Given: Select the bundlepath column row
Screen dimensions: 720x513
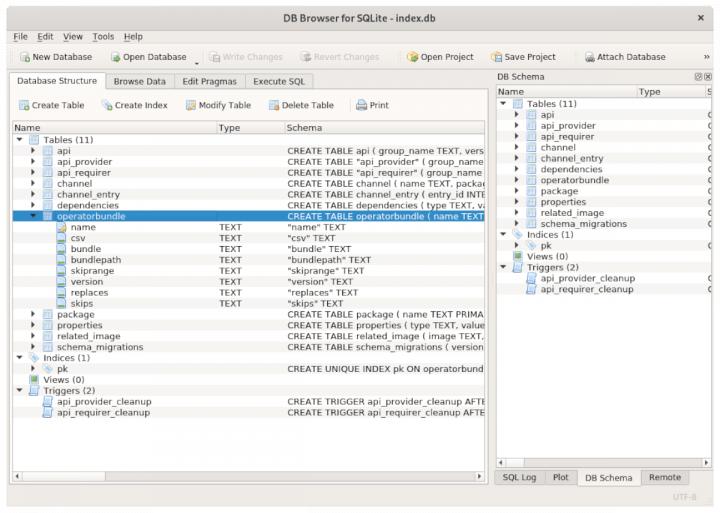Looking at the screenshot, I should [x=96, y=260].
